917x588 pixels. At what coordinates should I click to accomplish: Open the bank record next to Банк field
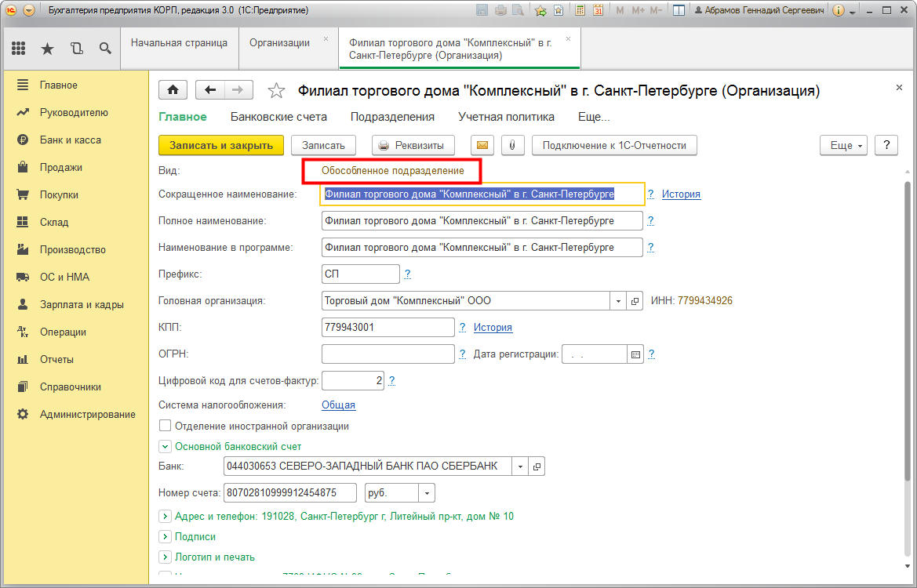coord(537,466)
